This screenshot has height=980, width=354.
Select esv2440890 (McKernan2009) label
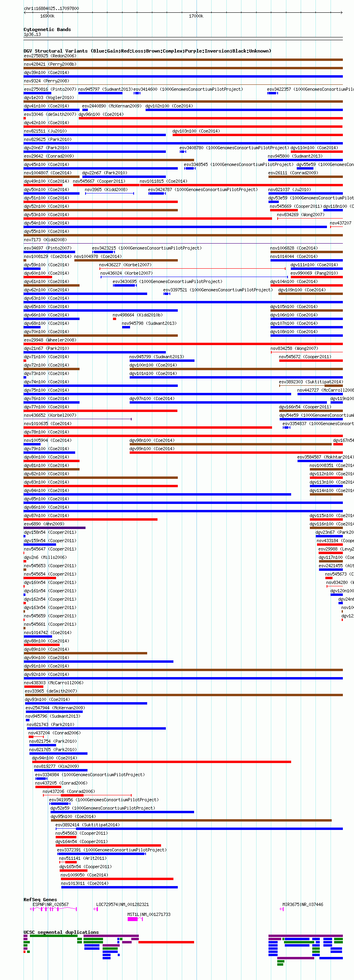click(x=112, y=106)
